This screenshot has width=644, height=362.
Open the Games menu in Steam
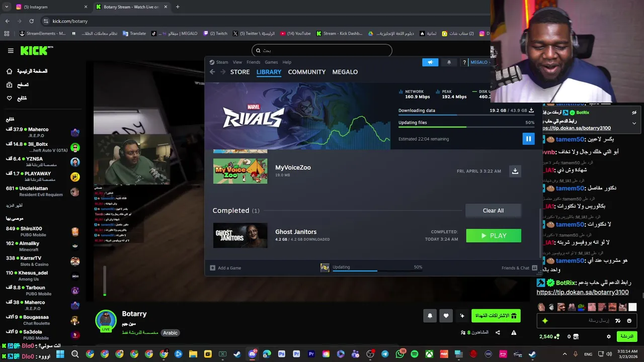point(271,62)
